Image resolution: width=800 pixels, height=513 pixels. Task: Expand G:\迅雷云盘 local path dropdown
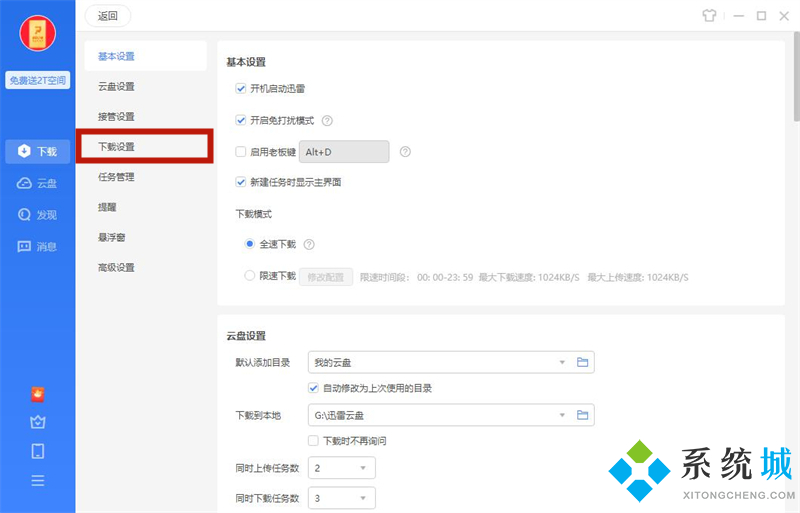(562, 415)
